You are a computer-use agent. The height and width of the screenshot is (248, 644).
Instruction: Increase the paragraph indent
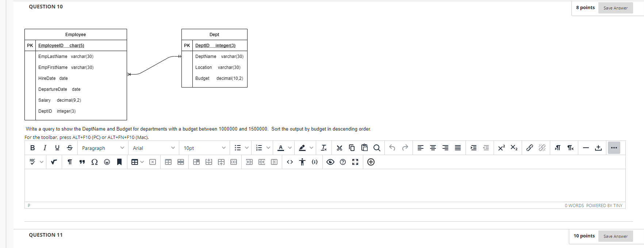(x=474, y=148)
